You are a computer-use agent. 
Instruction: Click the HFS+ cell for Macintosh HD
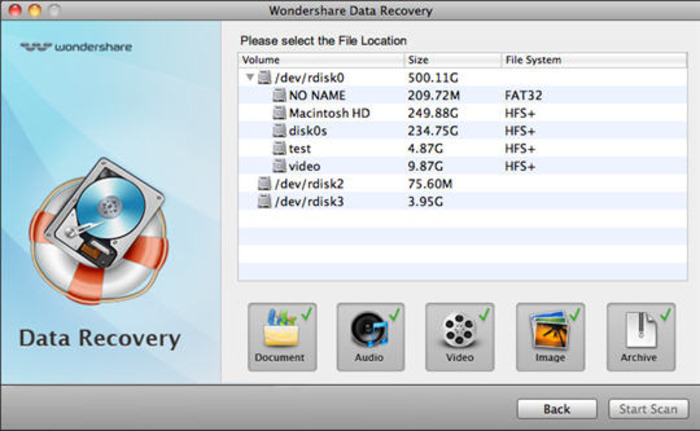click(x=520, y=113)
